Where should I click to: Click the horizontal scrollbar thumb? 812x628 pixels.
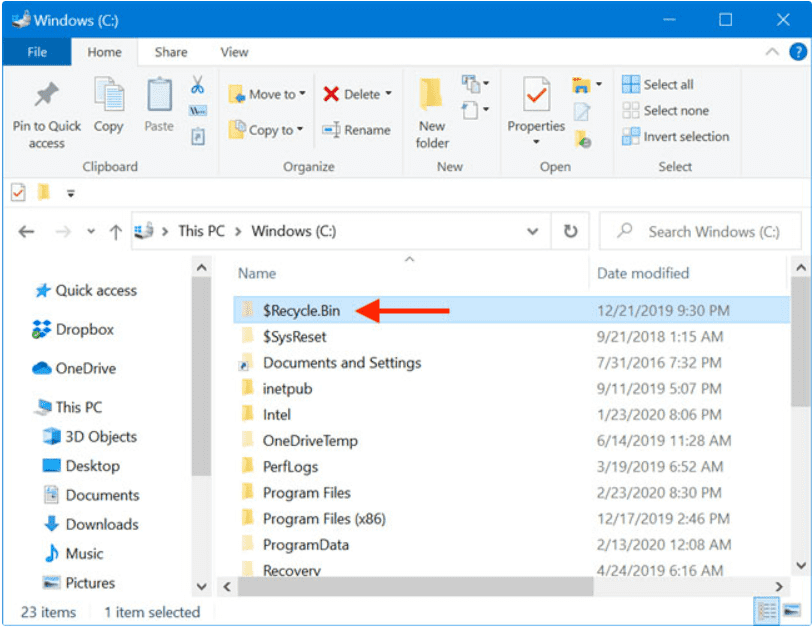(x=416, y=587)
